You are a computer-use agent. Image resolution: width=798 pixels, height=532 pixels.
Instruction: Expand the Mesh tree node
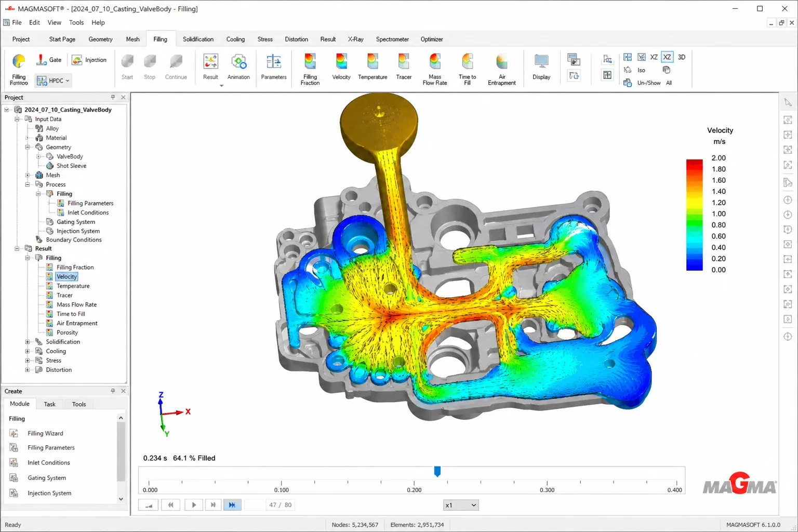(28, 175)
